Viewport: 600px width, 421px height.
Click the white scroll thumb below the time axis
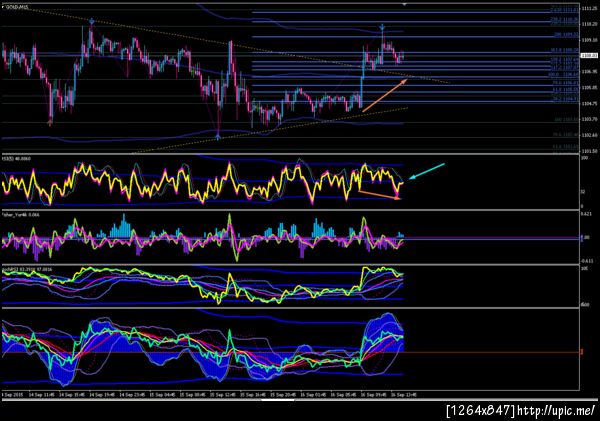tap(278, 400)
